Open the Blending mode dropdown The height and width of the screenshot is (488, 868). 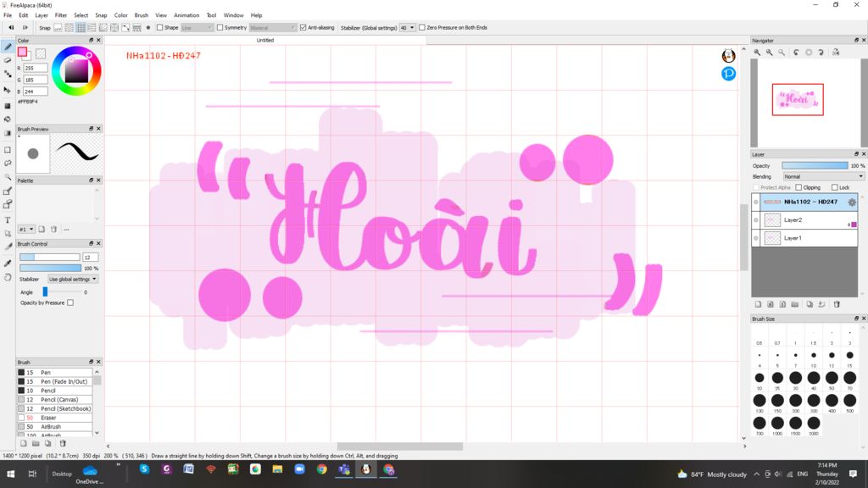(823, 176)
